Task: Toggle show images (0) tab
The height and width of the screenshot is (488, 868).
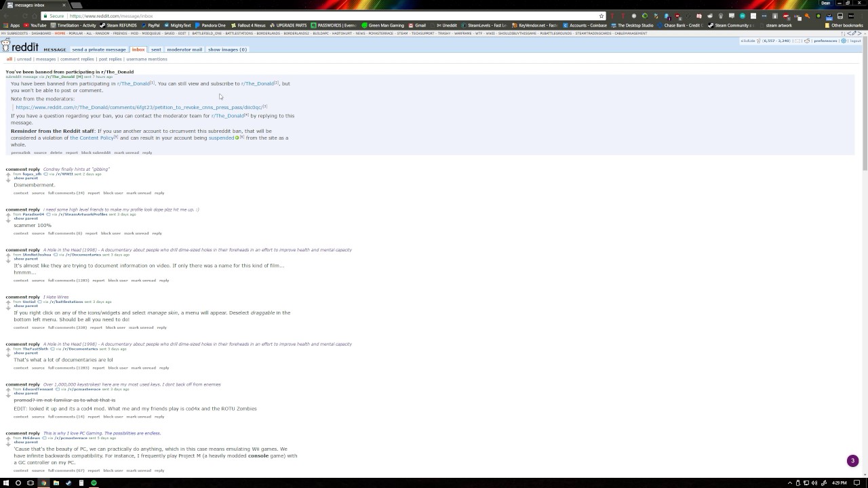Action: click(x=227, y=49)
